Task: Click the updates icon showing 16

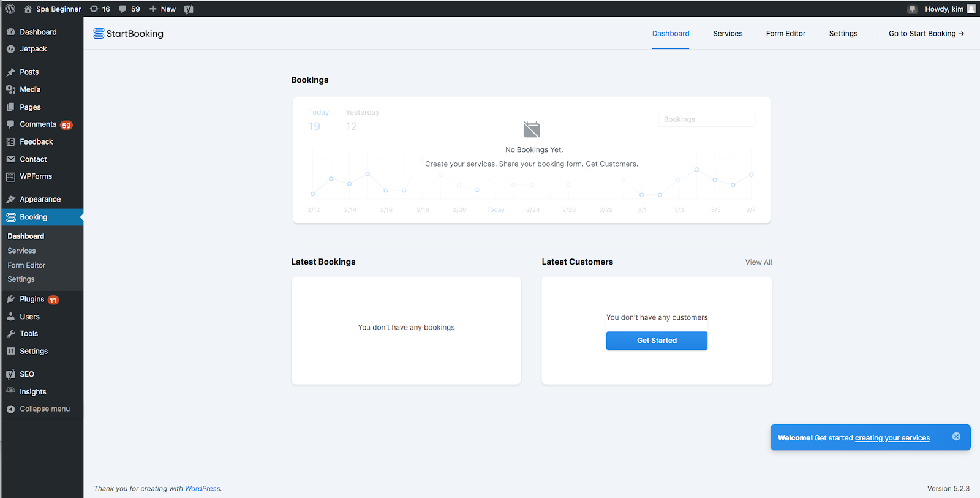Action: tap(94, 9)
